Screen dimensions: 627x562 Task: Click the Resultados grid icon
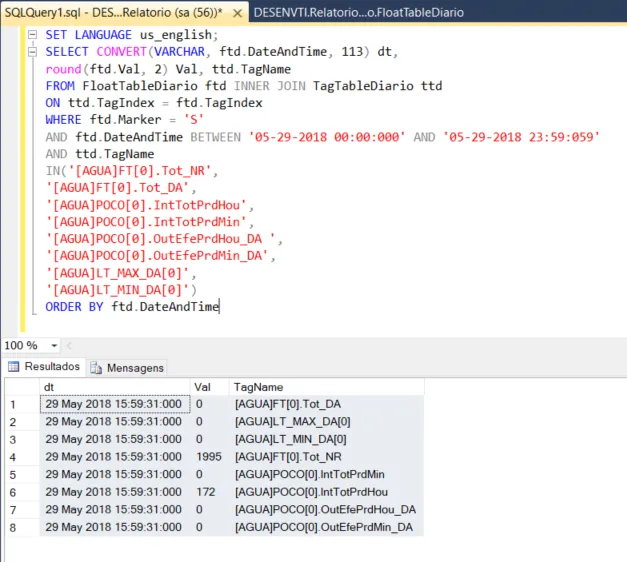coord(13,367)
